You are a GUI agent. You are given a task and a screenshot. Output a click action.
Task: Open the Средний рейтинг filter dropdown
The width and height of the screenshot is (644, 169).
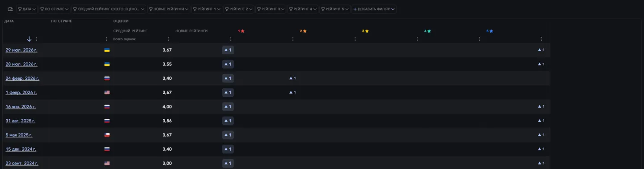(109, 9)
